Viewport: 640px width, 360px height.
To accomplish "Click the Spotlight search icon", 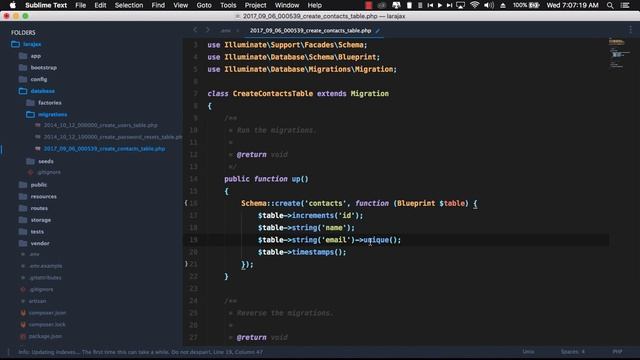I will 610,5.
